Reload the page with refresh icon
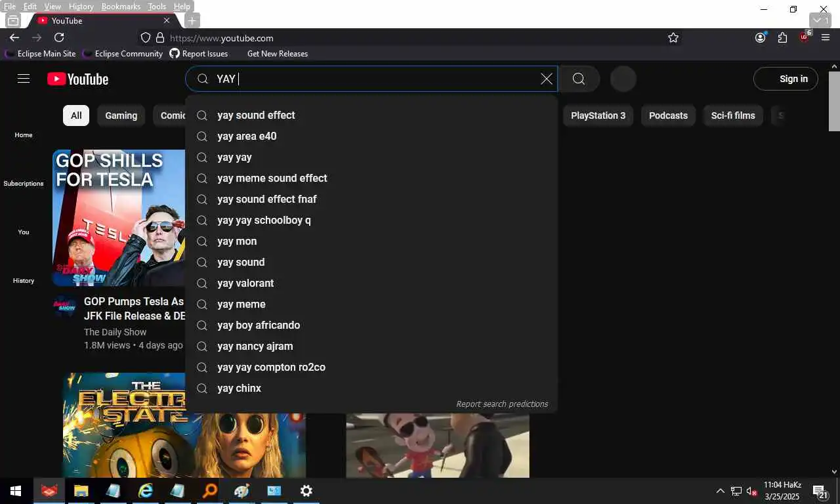The height and width of the screenshot is (504, 840). click(x=59, y=38)
